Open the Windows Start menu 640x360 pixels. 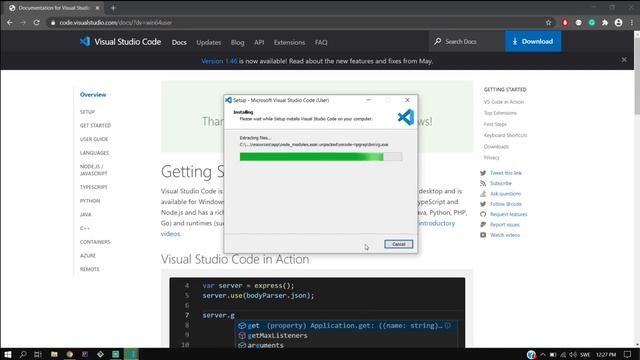8,354
